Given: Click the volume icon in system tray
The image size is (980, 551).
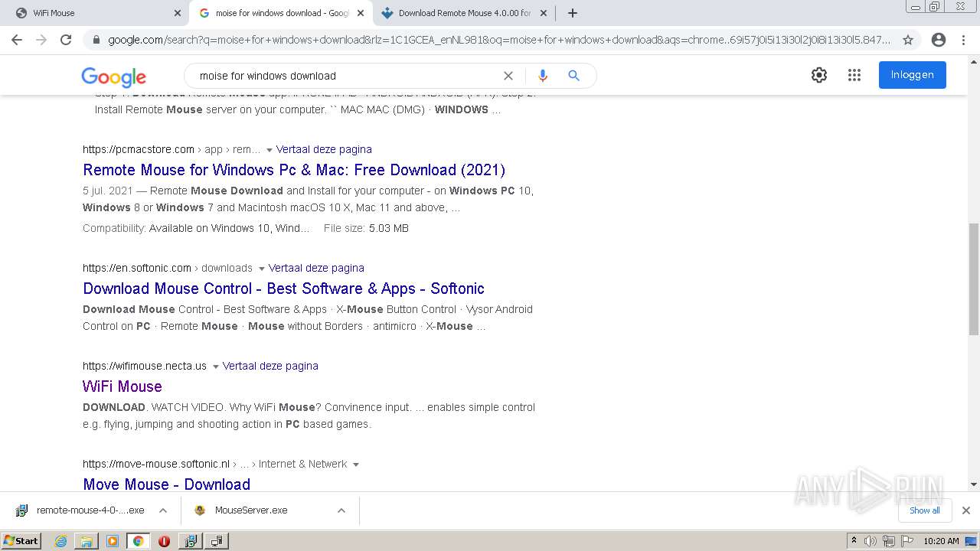Looking at the screenshot, I should pos(871,541).
